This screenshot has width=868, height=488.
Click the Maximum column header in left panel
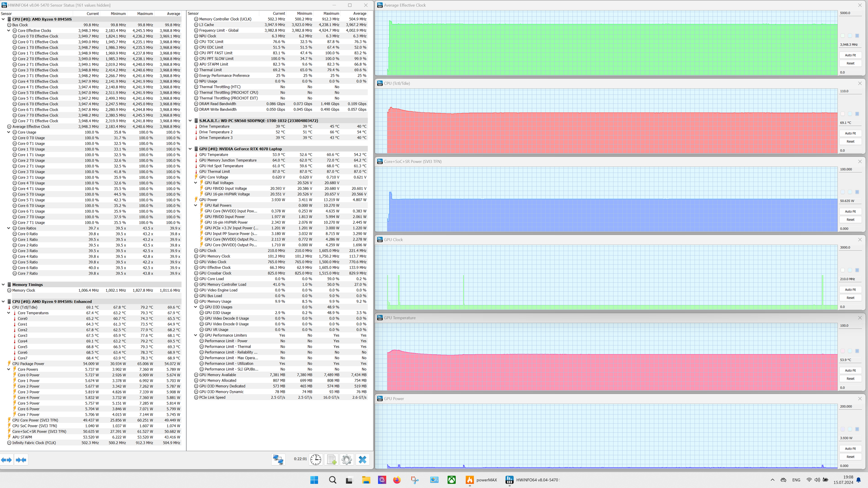coord(145,14)
